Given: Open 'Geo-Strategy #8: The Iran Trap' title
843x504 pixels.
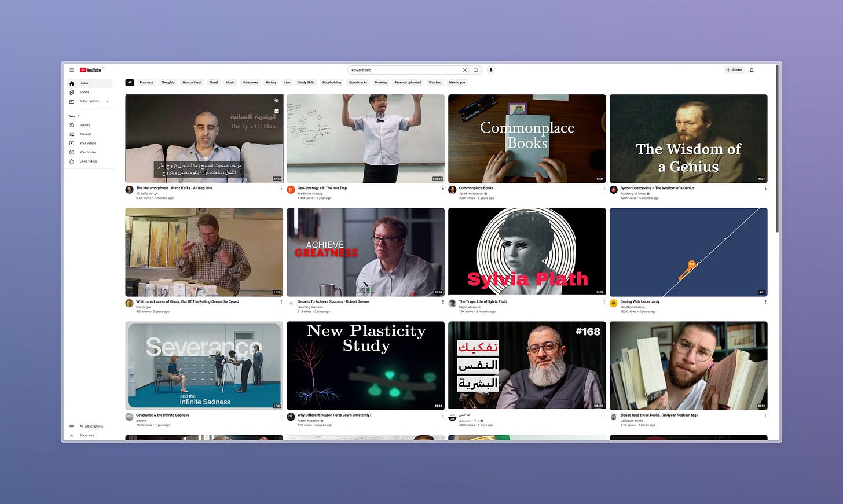Looking at the screenshot, I should tap(322, 188).
